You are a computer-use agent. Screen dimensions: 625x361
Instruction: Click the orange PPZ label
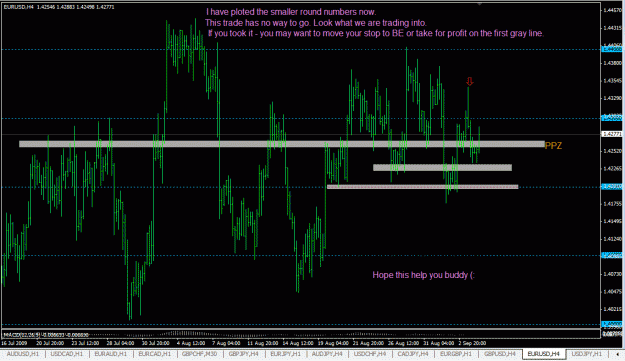(x=553, y=146)
